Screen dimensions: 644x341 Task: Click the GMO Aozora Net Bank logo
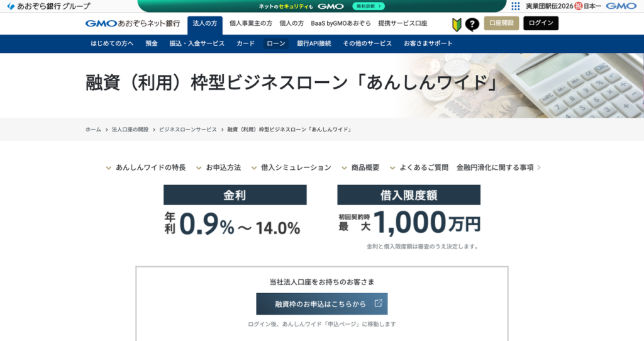coord(133,23)
